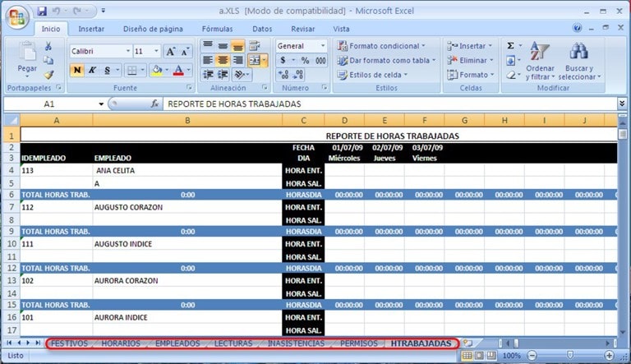631x364 pixels.
Task: Click the AutoSum sigma icon
Action: click(x=511, y=45)
